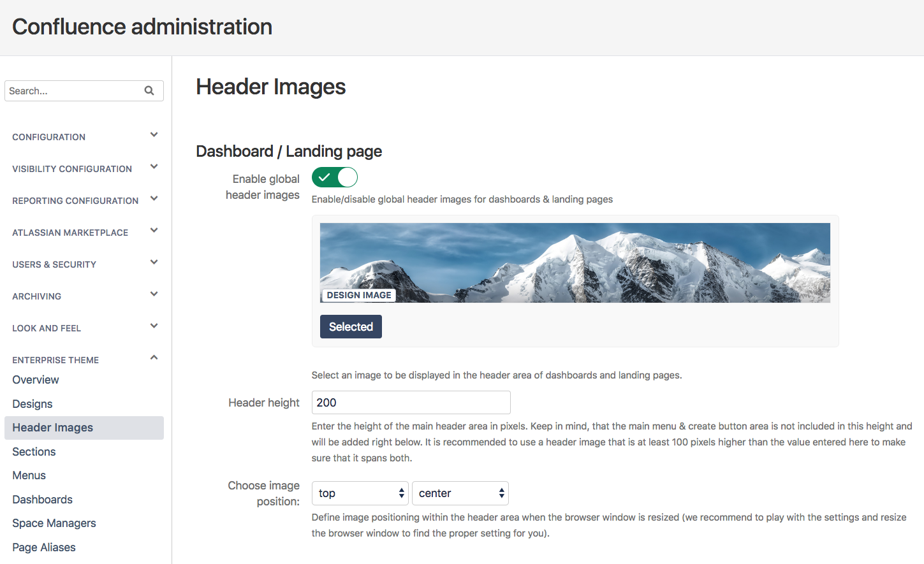Viewport: 924px width, 564px height.
Task: Click the Header height input field
Action: click(x=411, y=403)
